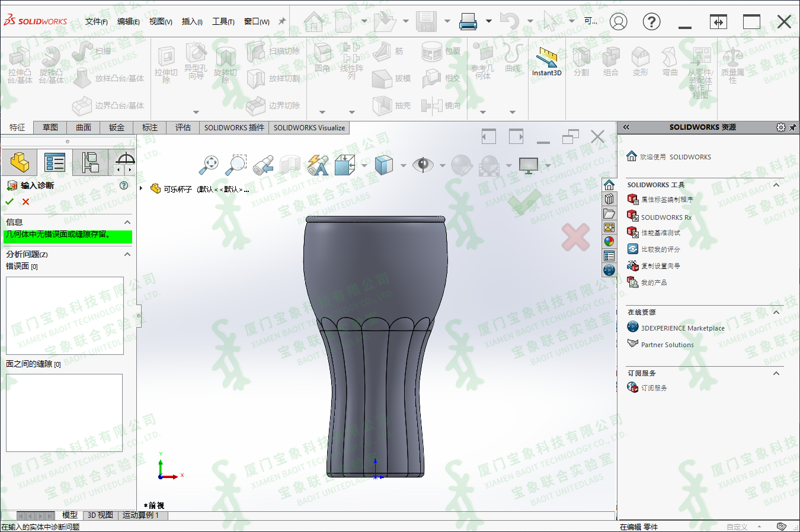Collapse the 在线资源 section
This screenshot has height=532, width=800.
coord(776,312)
